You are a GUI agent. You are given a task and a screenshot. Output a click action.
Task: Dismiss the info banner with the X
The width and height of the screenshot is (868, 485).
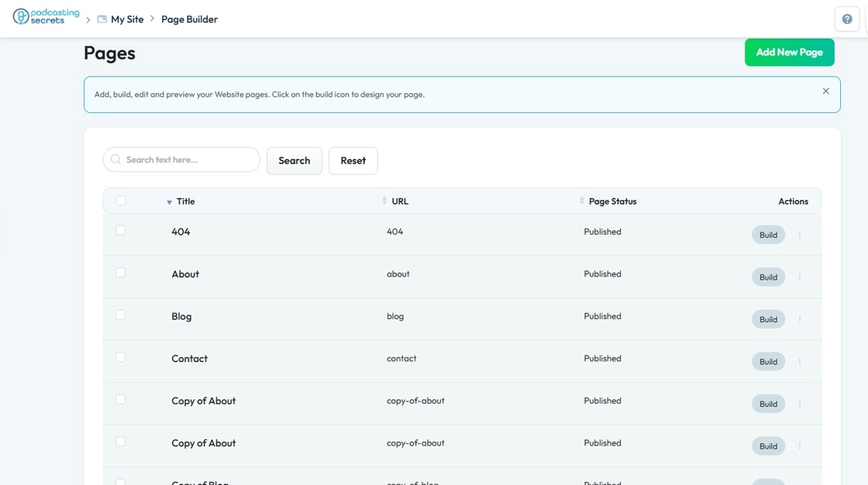[x=825, y=91]
